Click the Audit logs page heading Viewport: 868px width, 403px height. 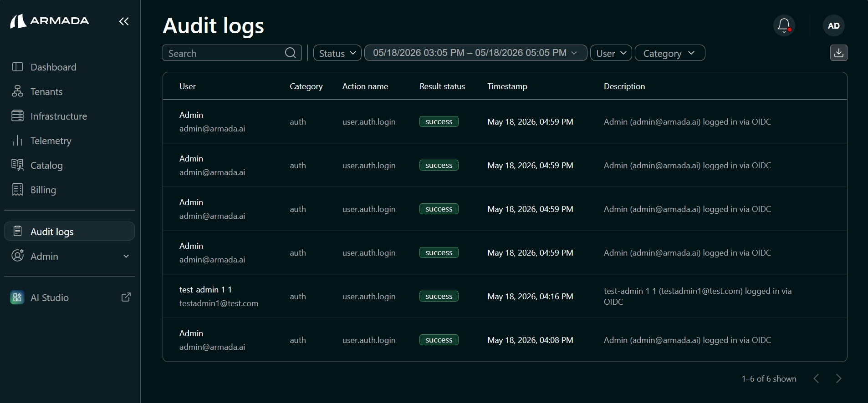coord(214,25)
